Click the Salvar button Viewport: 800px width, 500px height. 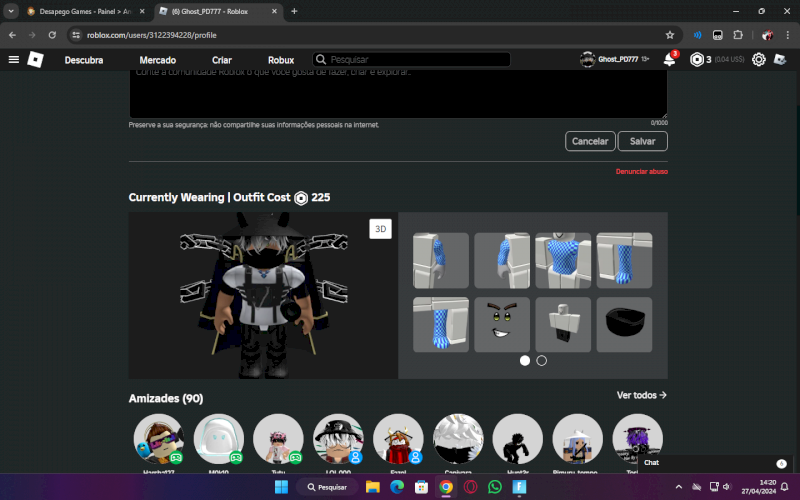coord(642,141)
